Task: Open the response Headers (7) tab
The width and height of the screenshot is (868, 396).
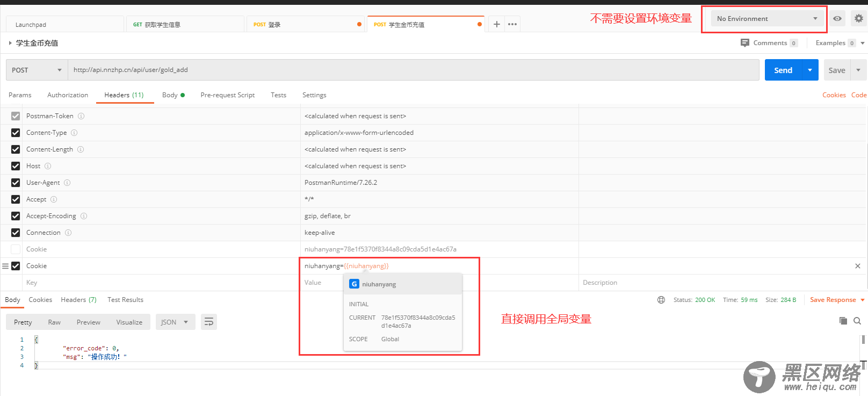Action: 78,300
